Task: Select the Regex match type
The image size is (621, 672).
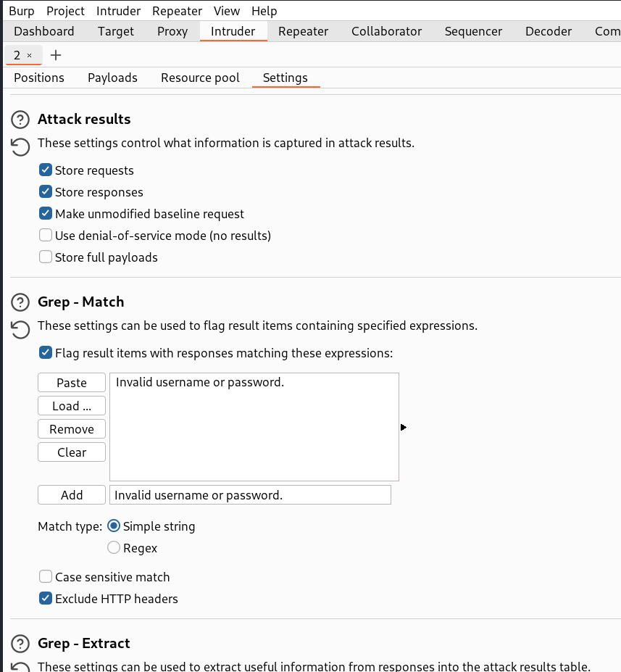Action: tap(113, 547)
